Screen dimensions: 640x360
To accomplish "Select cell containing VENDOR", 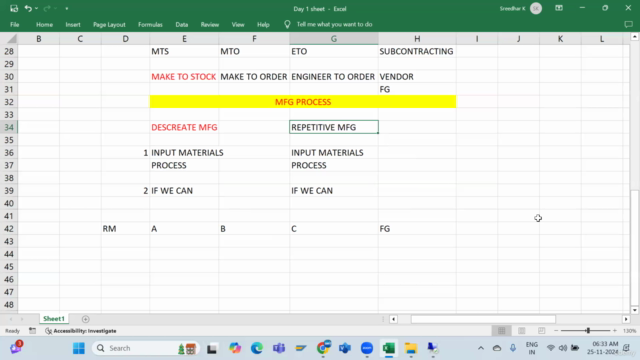I will click(417, 77).
